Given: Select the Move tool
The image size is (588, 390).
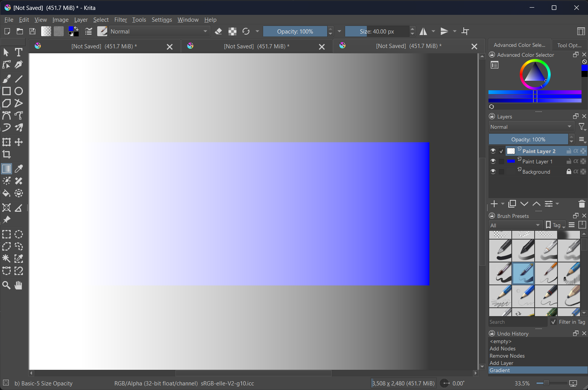Looking at the screenshot, I should coord(19,142).
